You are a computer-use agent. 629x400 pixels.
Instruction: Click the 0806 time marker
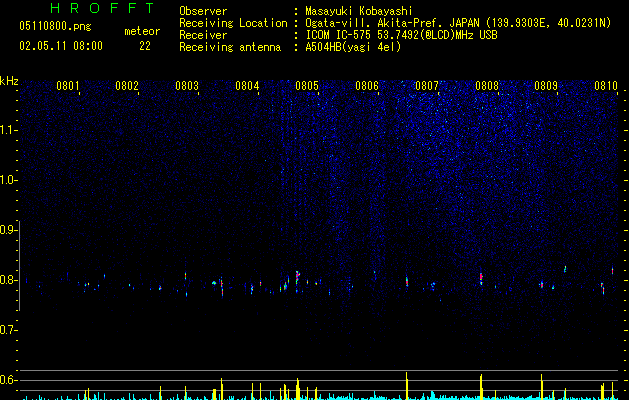(367, 86)
